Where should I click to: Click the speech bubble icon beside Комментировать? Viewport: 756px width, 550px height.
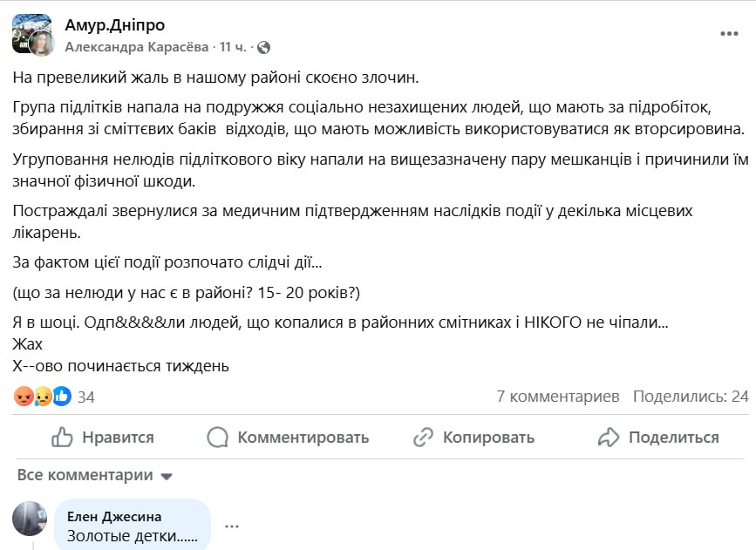tap(217, 438)
